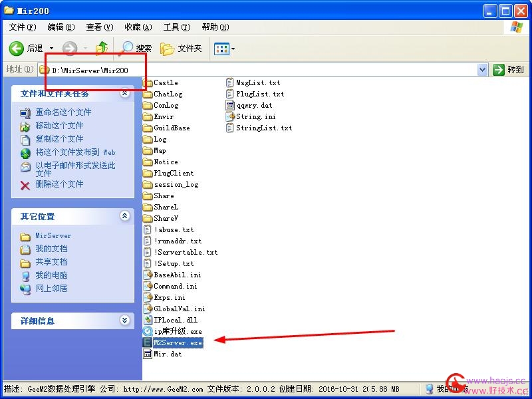Open the Views icon button
This screenshot has height=399, width=532.
(x=221, y=49)
